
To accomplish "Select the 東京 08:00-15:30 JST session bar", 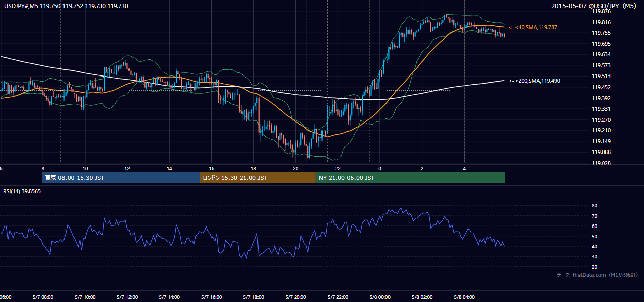I will (121, 178).
